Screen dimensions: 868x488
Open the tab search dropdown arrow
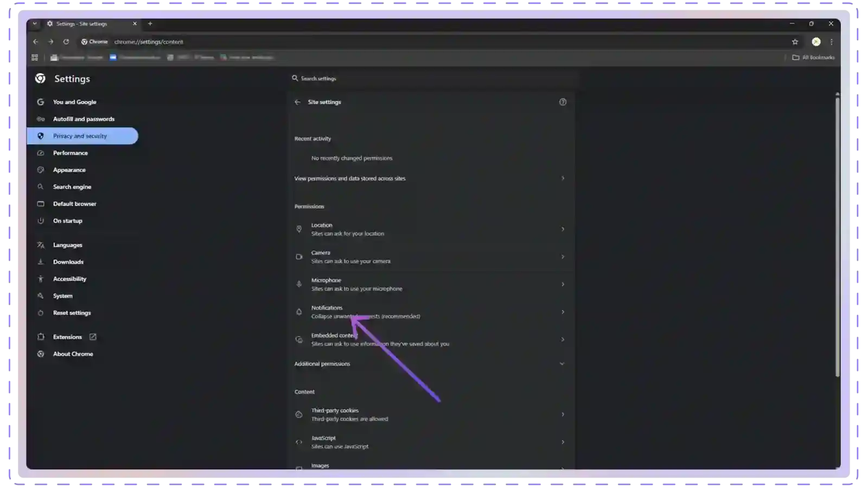click(35, 24)
